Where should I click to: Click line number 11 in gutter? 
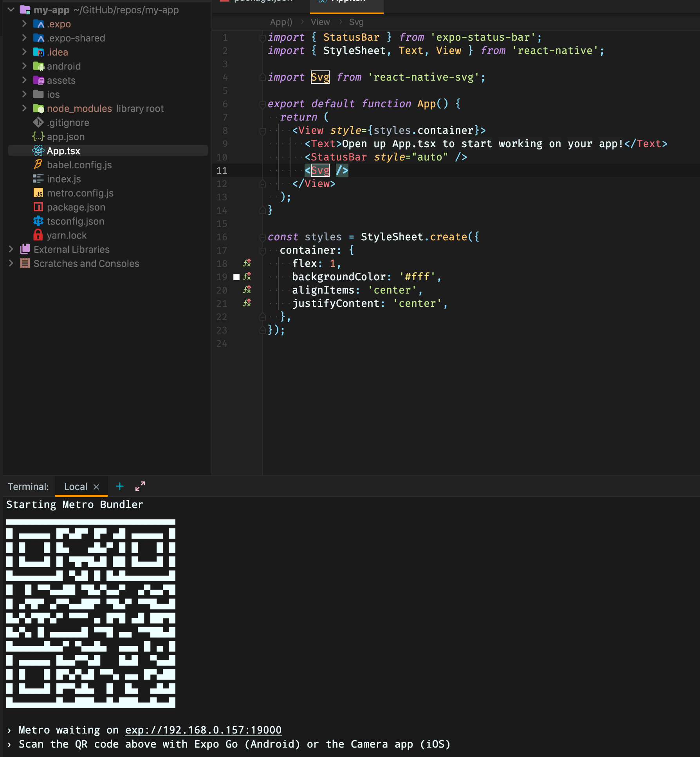click(222, 170)
